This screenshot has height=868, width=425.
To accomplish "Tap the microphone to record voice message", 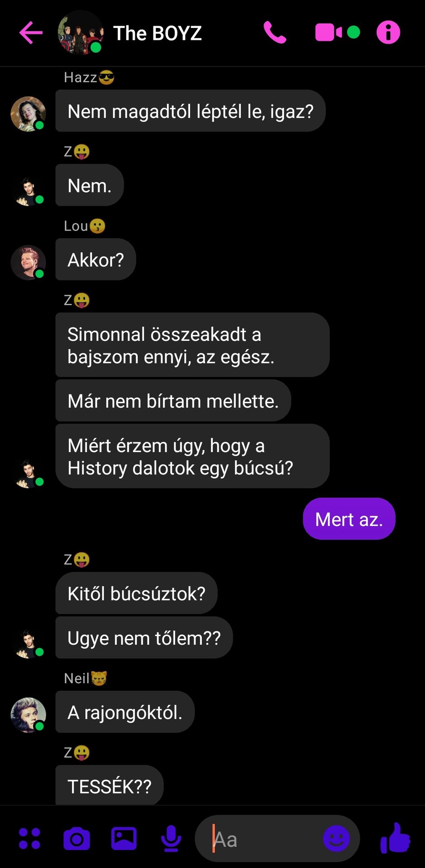I will (x=171, y=839).
